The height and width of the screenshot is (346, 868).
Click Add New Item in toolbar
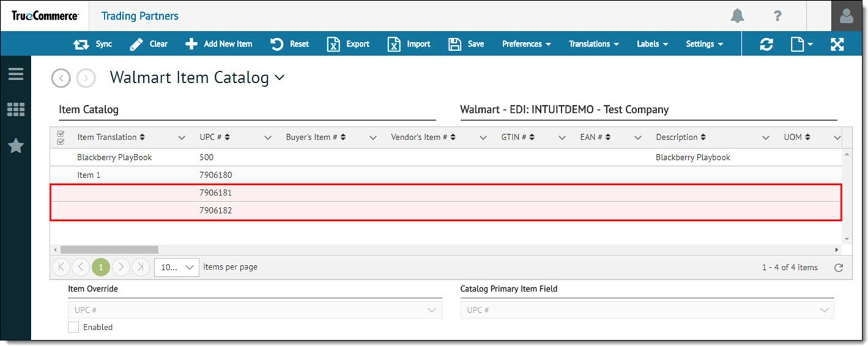tap(219, 44)
